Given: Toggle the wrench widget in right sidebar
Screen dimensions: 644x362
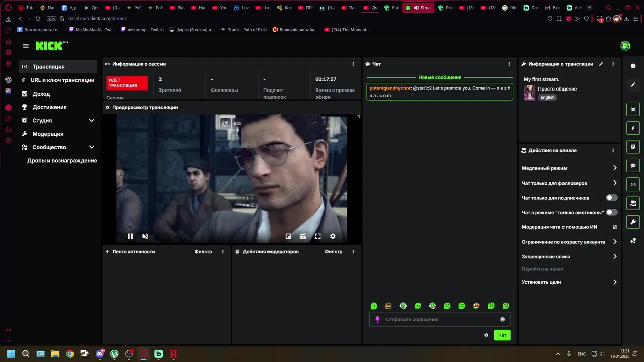Looking at the screenshot, I should click(x=633, y=222).
